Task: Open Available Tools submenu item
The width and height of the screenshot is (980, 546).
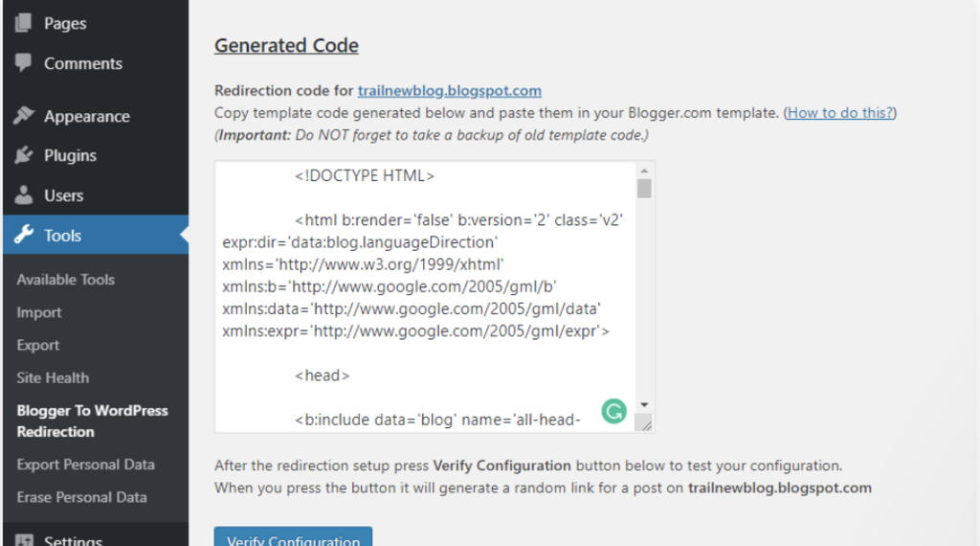Action: [x=65, y=280]
